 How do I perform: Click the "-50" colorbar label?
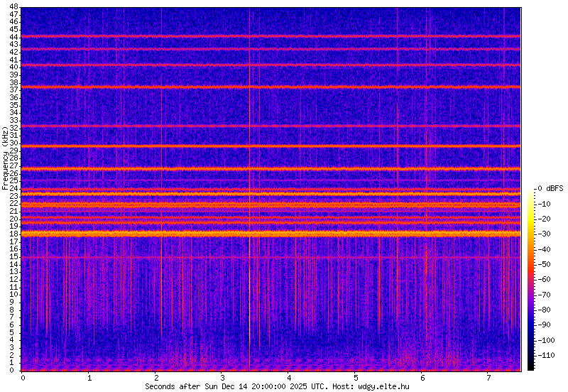click(543, 264)
